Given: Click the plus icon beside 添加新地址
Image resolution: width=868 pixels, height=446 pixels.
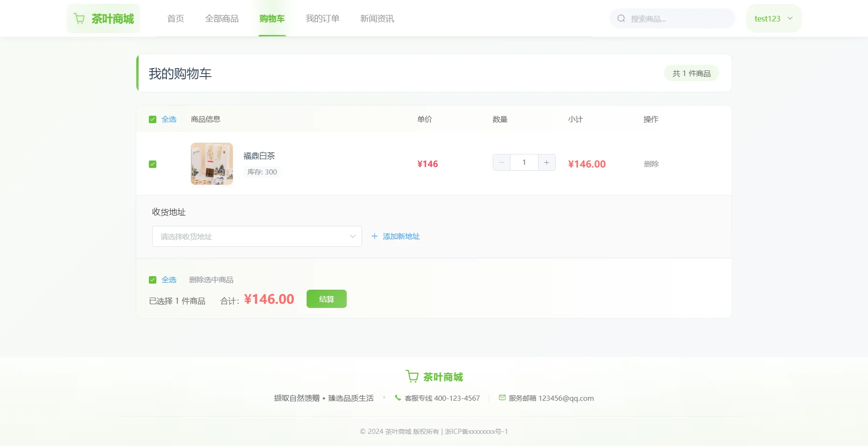Looking at the screenshot, I should (x=374, y=237).
